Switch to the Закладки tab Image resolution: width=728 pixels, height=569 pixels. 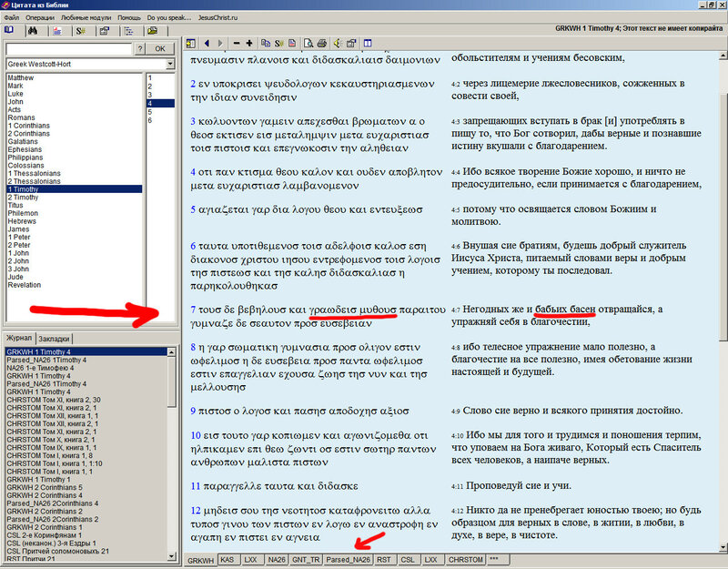pyautogui.click(x=56, y=338)
